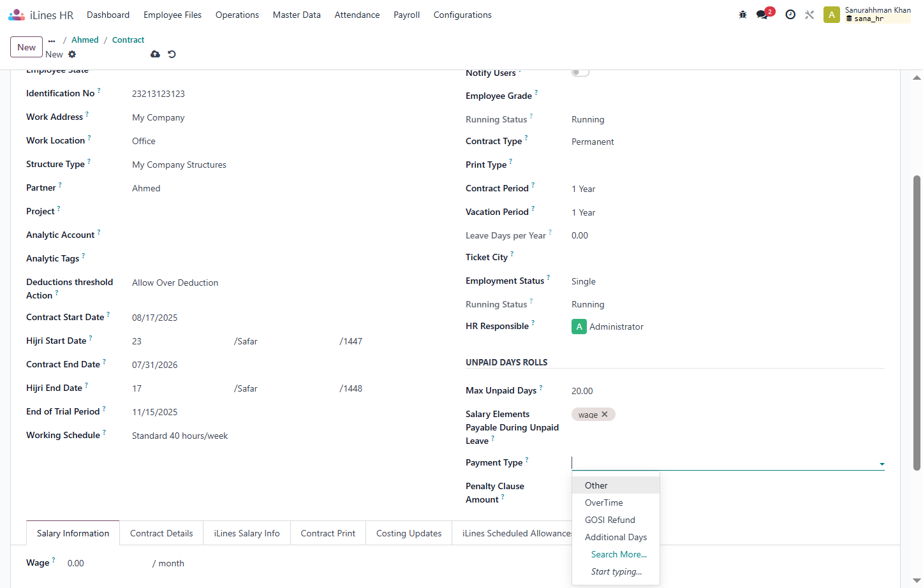
Task: Choose Additional Days option
Action: tap(616, 537)
